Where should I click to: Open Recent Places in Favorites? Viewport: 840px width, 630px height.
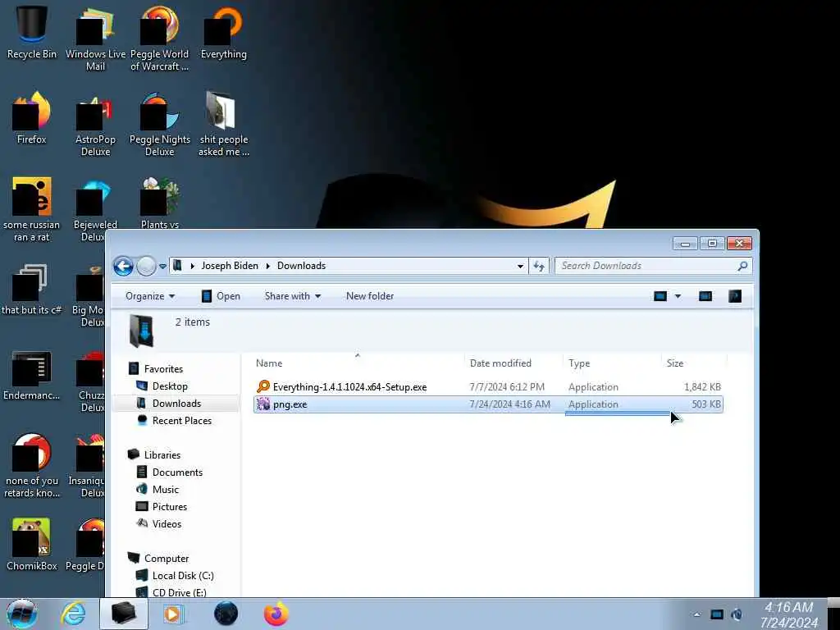(x=181, y=421)
